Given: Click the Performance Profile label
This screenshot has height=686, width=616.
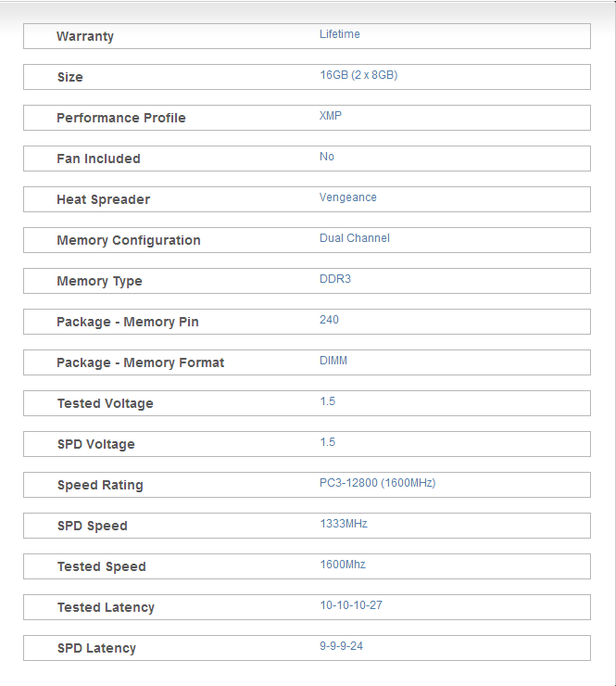Looking at the screenshot, I should (120, 118).
